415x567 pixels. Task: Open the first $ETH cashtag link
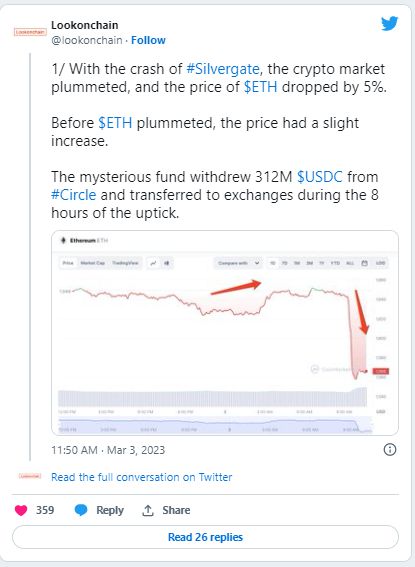coord(261,87)
